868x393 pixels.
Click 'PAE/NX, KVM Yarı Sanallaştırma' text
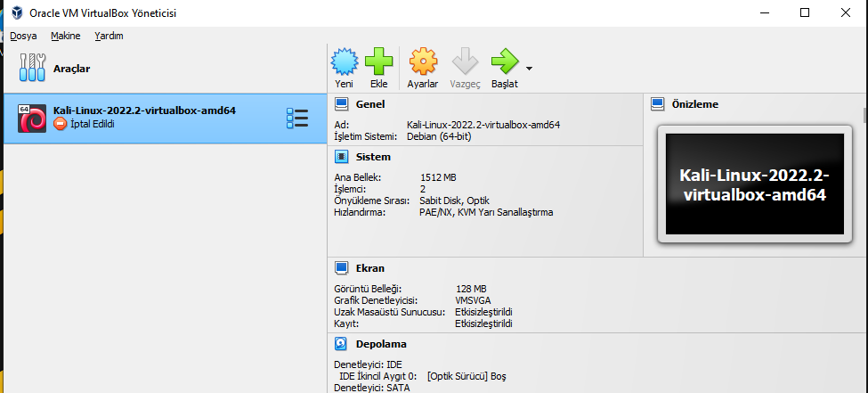pyautogui.click(x=487, y=212)
